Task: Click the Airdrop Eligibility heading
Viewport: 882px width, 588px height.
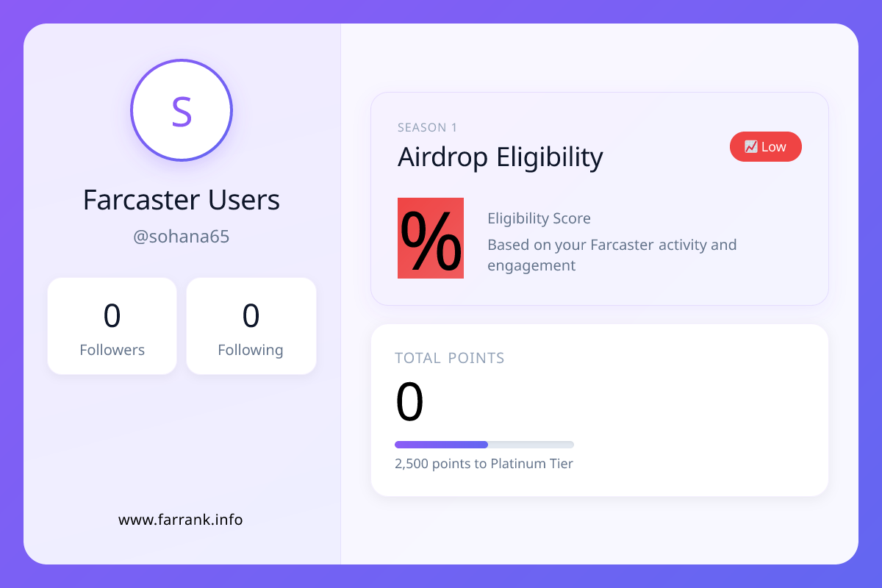Action: pos(500,157)
